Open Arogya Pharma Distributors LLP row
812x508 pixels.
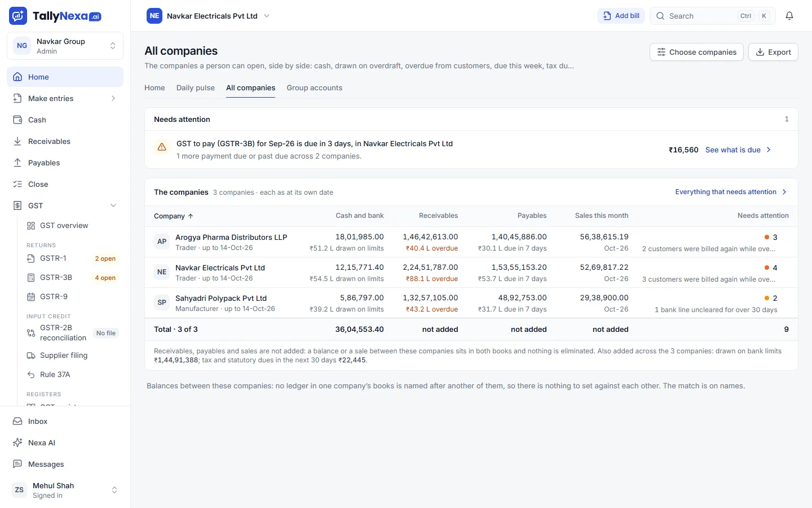click(471, 242)
